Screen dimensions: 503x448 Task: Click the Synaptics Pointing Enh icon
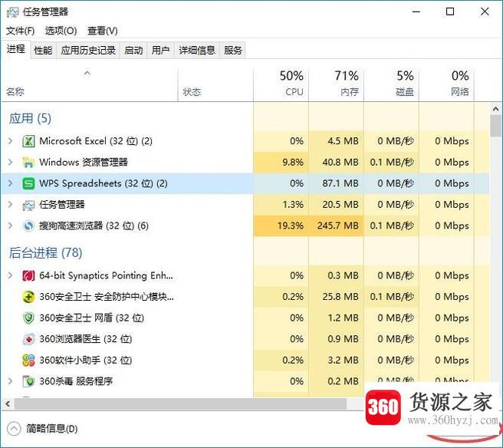click(x=28, y=275)
